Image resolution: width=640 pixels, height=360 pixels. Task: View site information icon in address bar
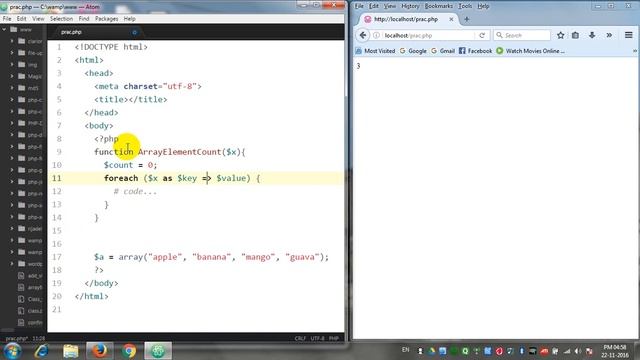tap(376, 36)
